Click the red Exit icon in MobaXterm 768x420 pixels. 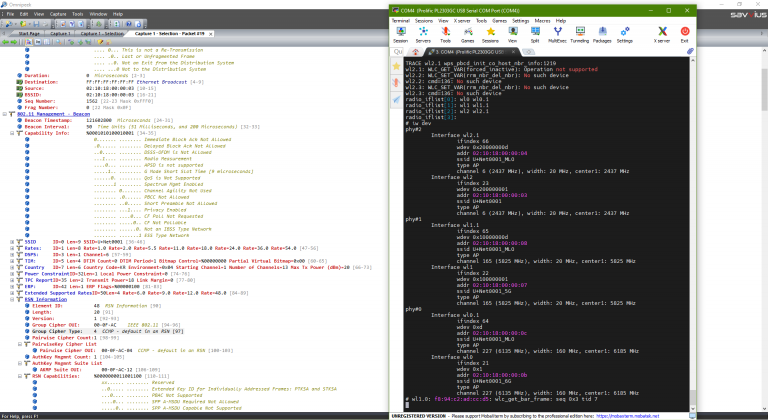(x=685, y=35)
